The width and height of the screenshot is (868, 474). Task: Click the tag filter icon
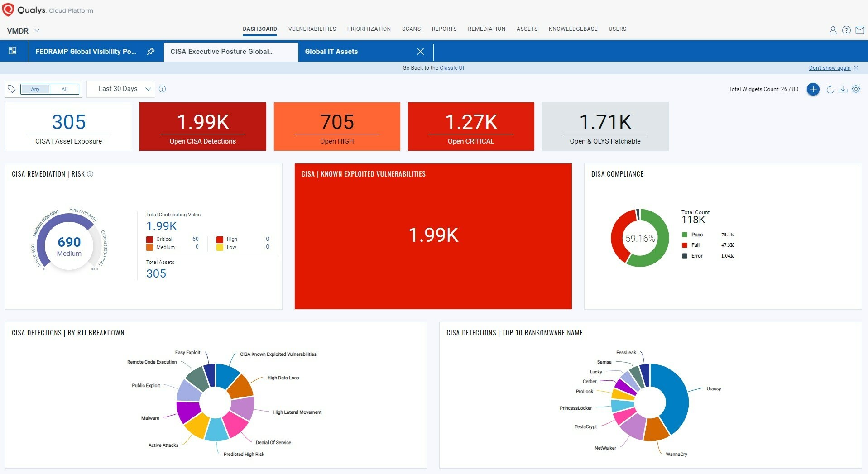tap(12, 89)
